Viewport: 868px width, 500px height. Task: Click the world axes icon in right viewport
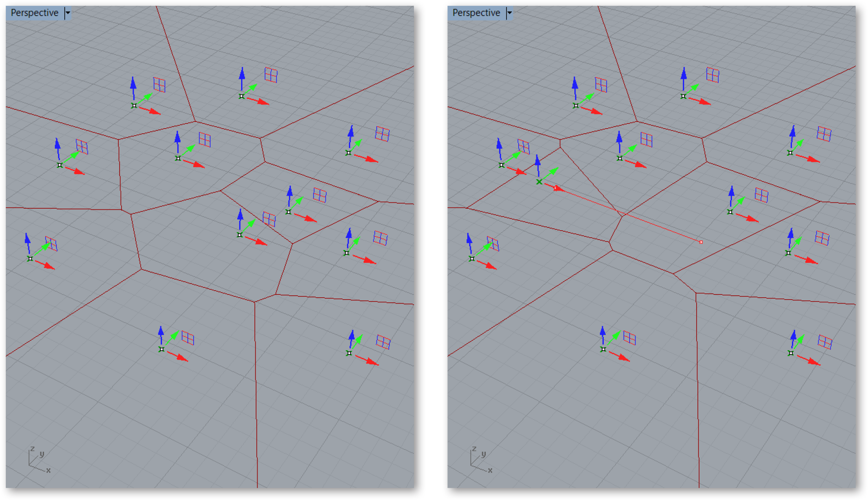479,460
